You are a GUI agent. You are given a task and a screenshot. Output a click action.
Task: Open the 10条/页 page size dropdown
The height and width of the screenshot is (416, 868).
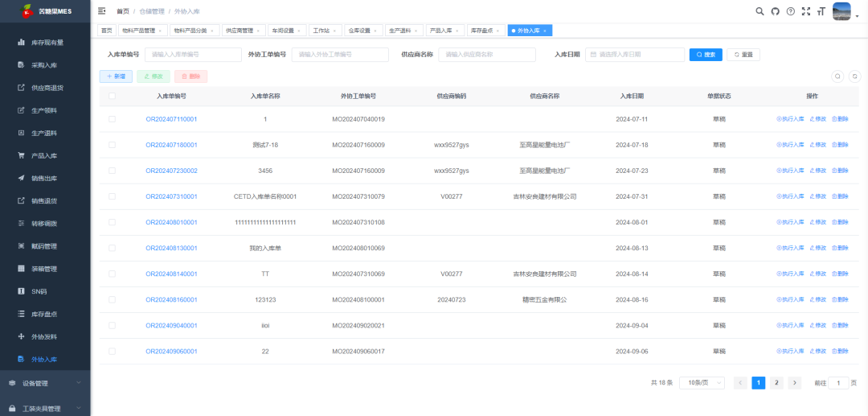(702, 383)
